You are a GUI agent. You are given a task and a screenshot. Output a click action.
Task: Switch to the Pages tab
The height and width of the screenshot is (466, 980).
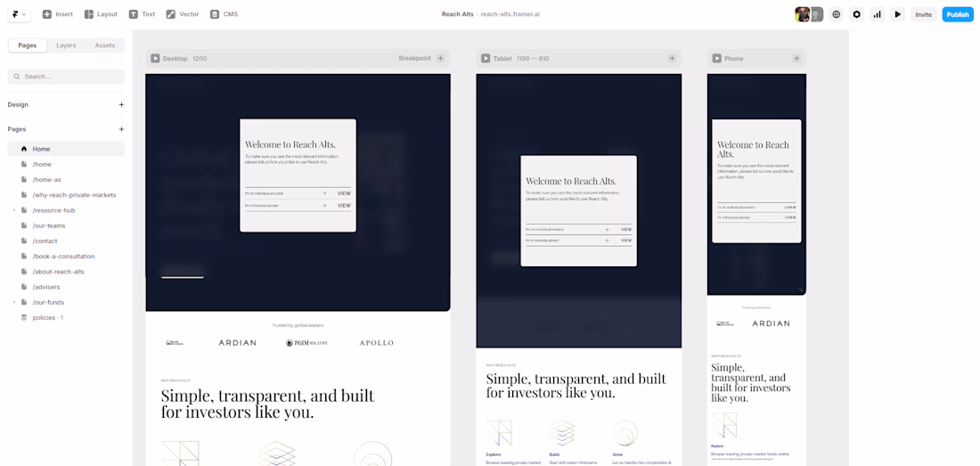pos(28,45)
